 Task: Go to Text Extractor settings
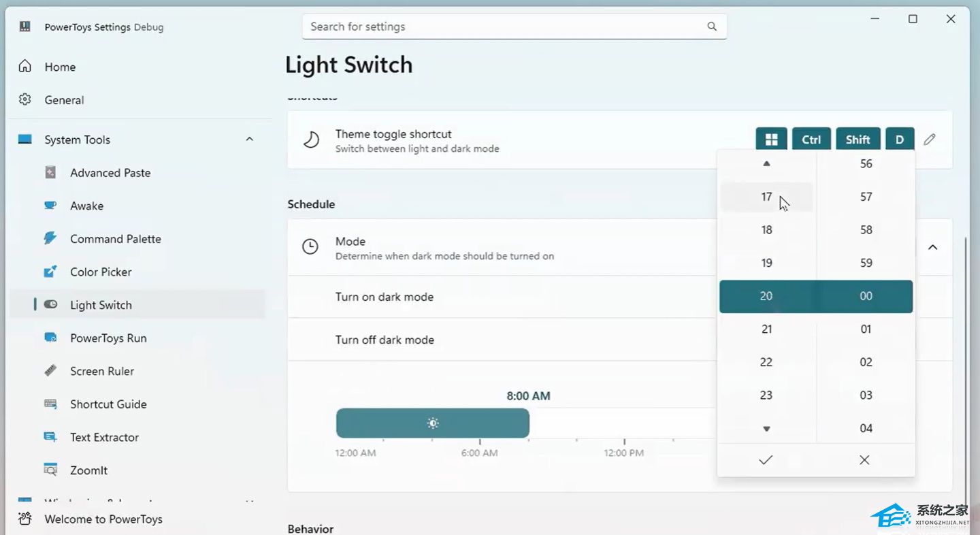(x=104, y=437)
